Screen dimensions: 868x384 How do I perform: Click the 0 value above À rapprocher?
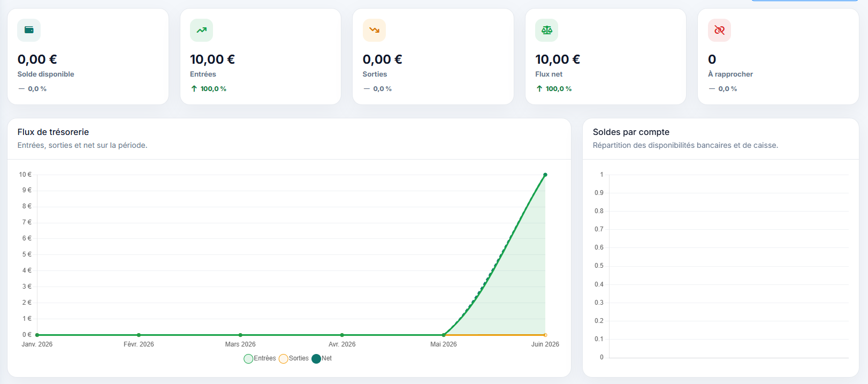point(712,59)
